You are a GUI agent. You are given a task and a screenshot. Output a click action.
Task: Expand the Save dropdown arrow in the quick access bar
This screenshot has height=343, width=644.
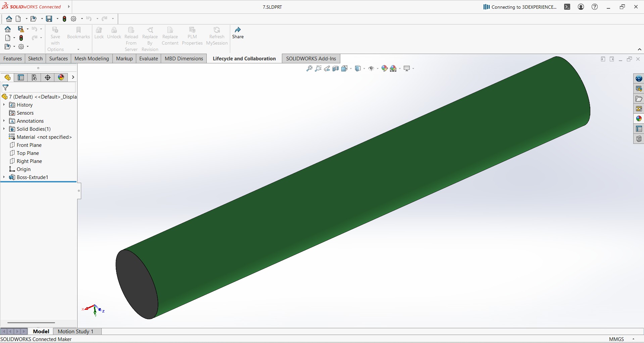(x=57, y=19)
